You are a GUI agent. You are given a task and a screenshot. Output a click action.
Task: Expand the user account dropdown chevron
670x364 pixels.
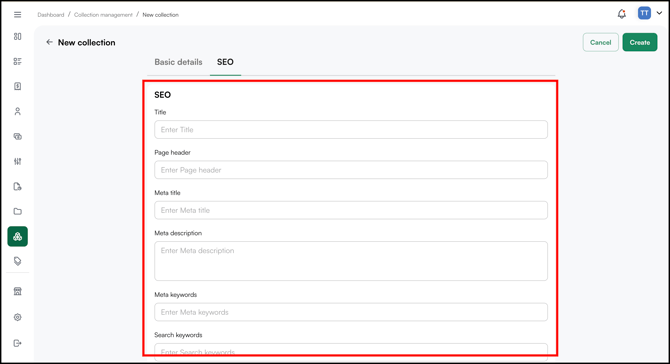(x=659, y=13)
